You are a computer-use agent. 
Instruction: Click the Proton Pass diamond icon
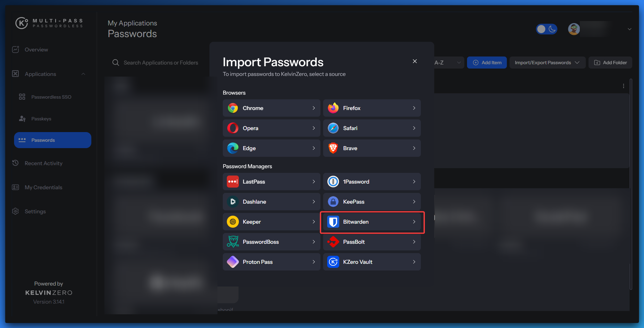(x=233, y=262)
